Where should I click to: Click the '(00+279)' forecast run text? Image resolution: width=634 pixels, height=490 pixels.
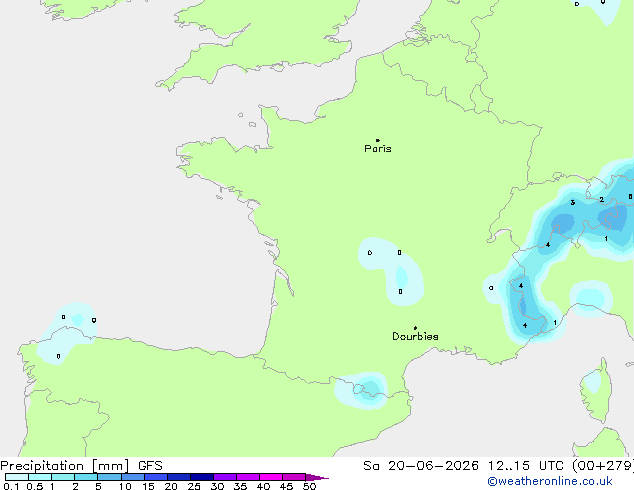pos(603,466)
